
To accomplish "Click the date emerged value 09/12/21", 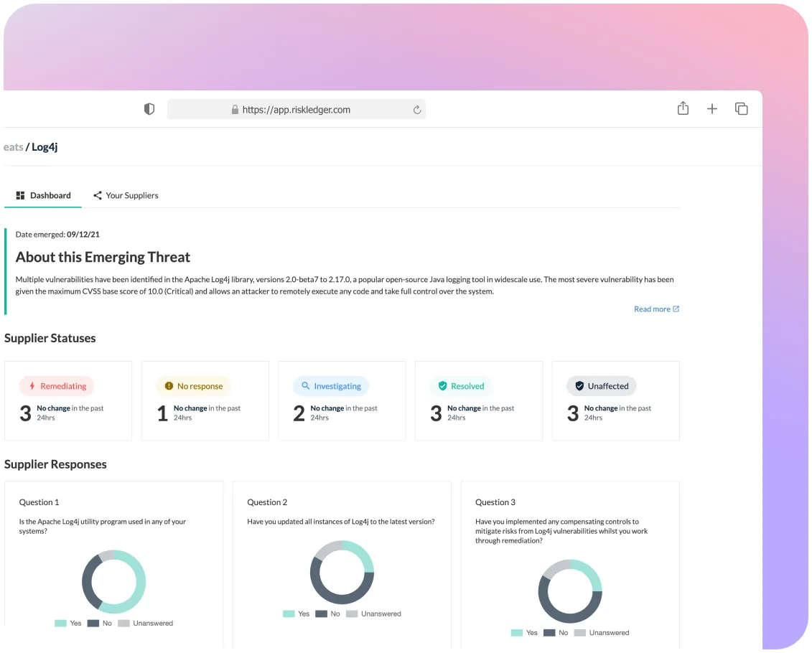I will (83, 235).
